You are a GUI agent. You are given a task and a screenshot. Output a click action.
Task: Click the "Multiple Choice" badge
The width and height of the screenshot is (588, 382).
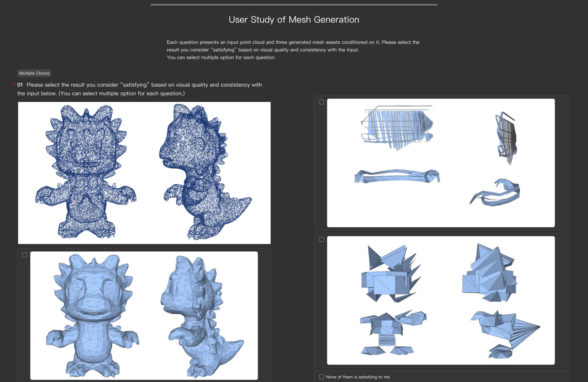(x=34, y=73)
